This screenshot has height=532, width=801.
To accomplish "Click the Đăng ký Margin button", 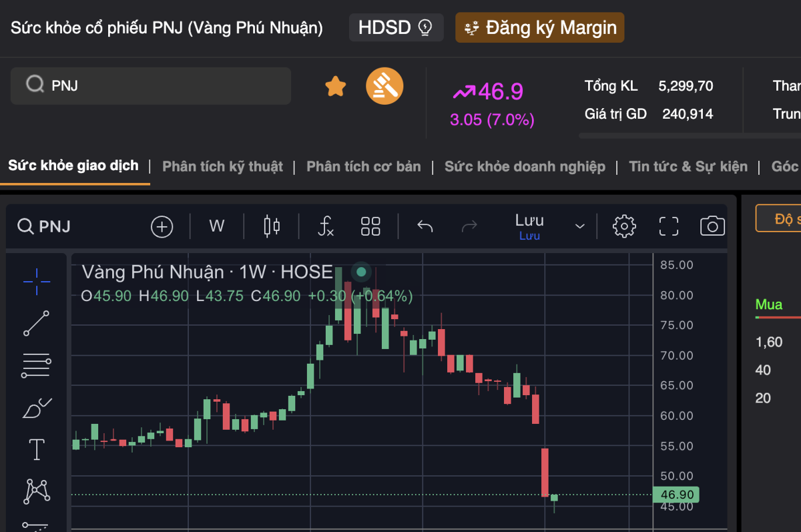I will click(x=540, y=27).
